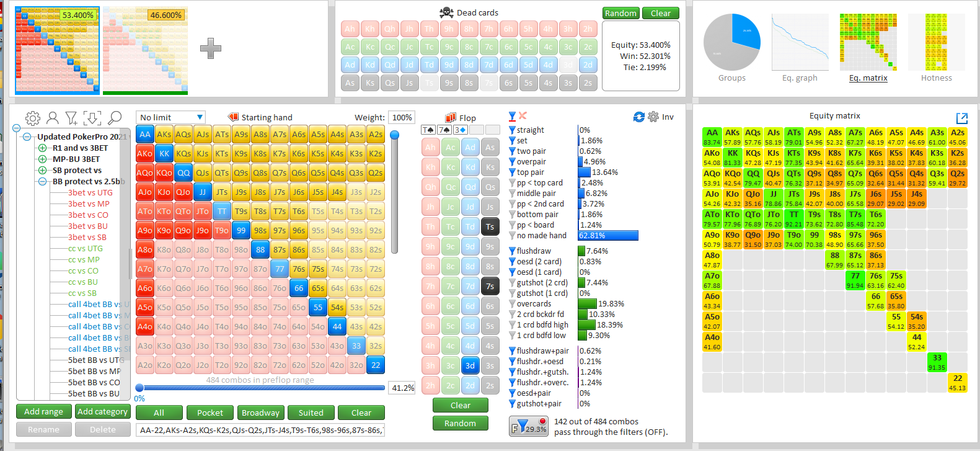The image size is (980, 451).
Task: Expand the SB protect vs category
Action: (x=42, y=171)
